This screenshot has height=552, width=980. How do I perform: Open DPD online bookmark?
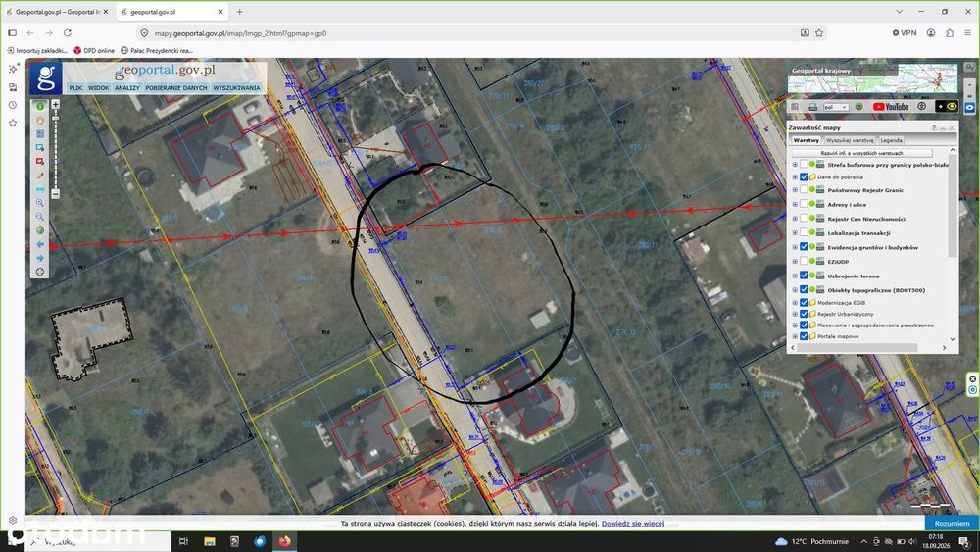(94, 50)
